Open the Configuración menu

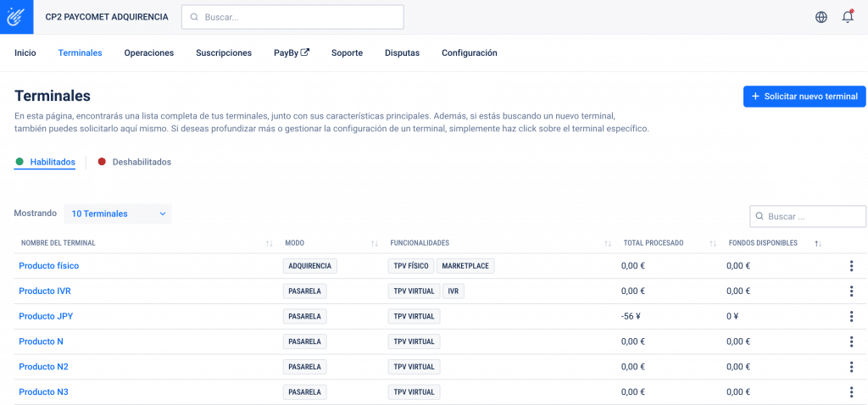click(x=470, y=53)
